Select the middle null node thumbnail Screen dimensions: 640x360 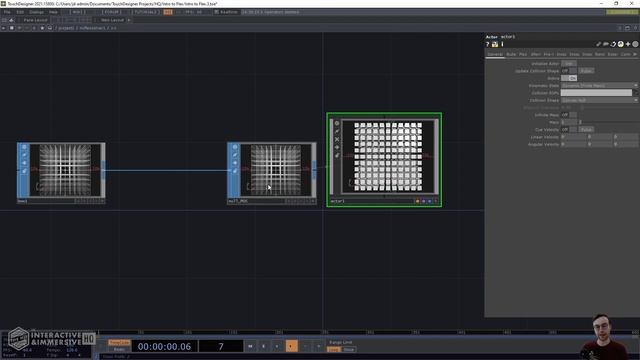click(x=276, y=170)
